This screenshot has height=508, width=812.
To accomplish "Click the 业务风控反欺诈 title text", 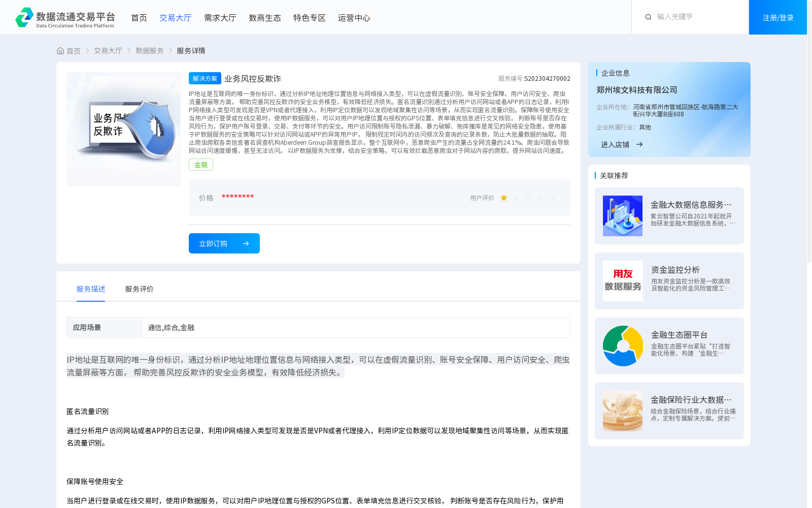I will pyautogui.click(x=253, y=79).
